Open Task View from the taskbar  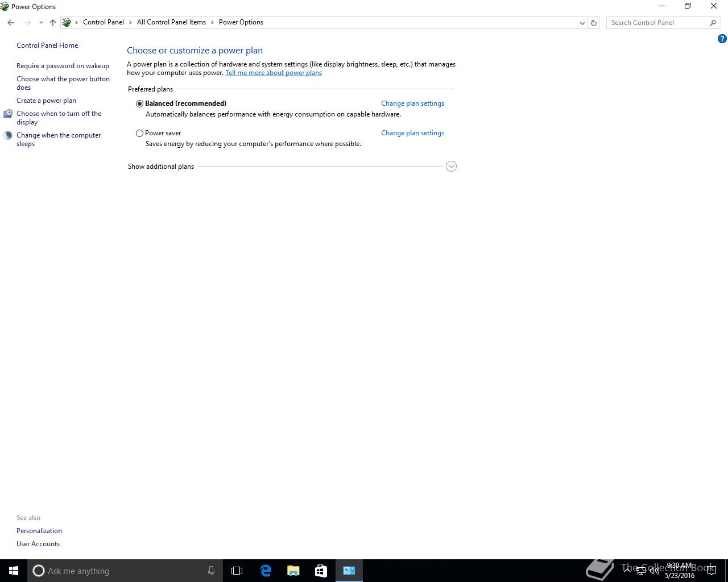237,571
